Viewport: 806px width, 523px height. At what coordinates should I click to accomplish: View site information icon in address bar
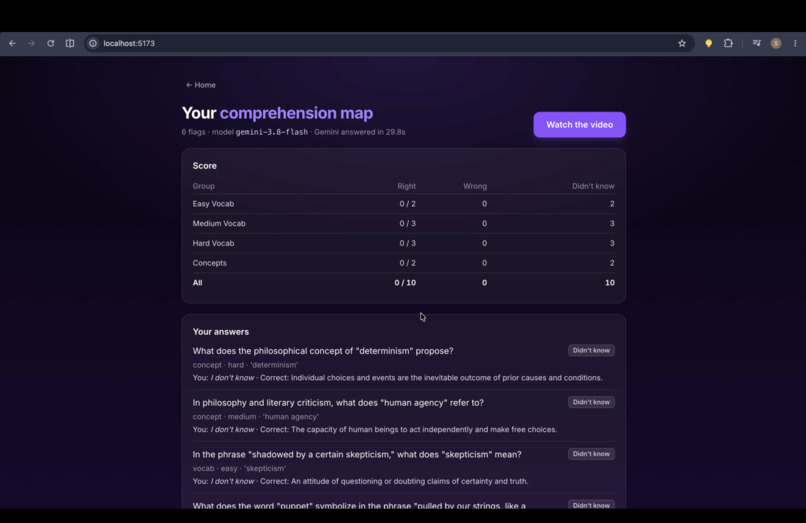93,43
